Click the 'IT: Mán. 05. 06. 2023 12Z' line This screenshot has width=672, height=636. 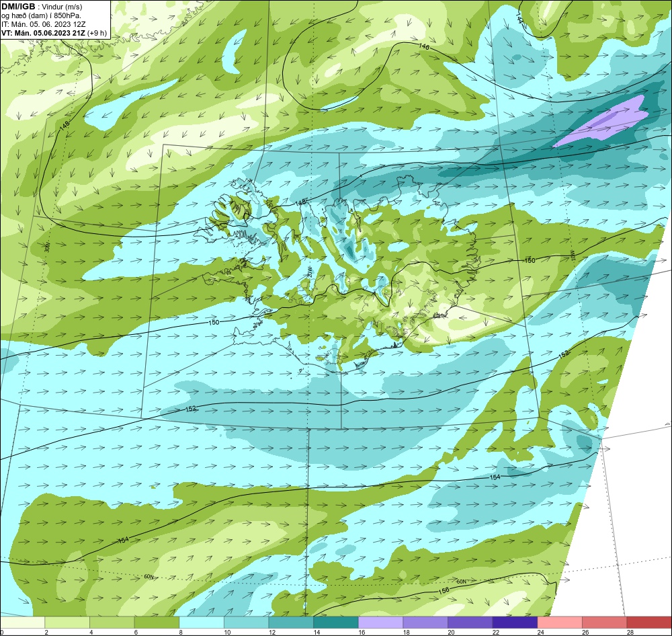tap(43, 24)
